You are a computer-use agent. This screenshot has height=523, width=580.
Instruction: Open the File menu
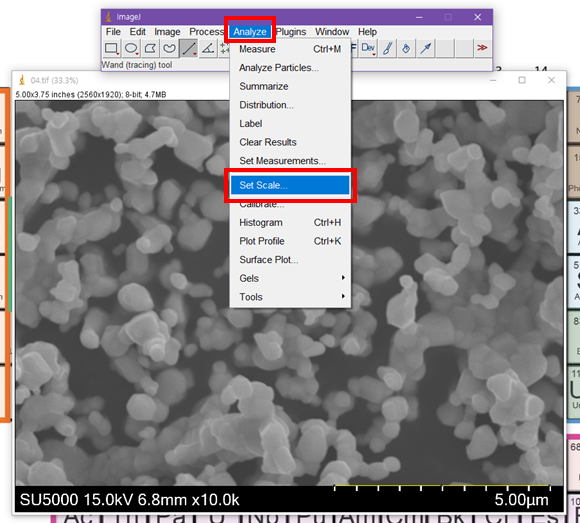[x=113, y=32]
